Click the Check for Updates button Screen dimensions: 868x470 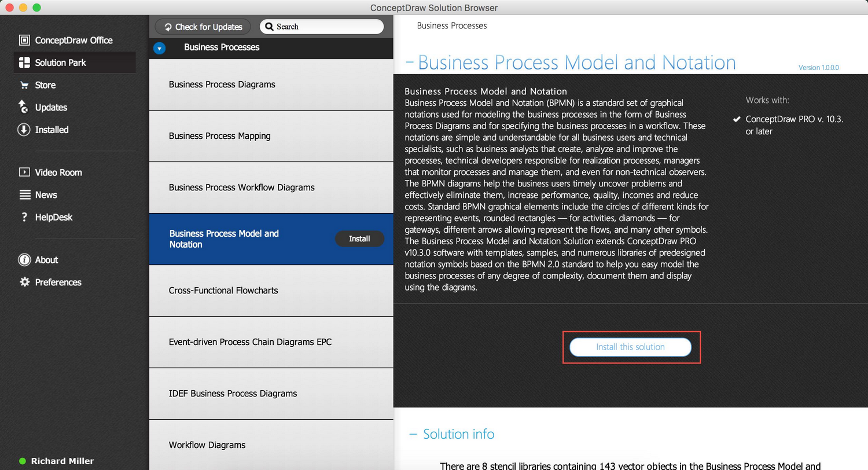[203, 27]
